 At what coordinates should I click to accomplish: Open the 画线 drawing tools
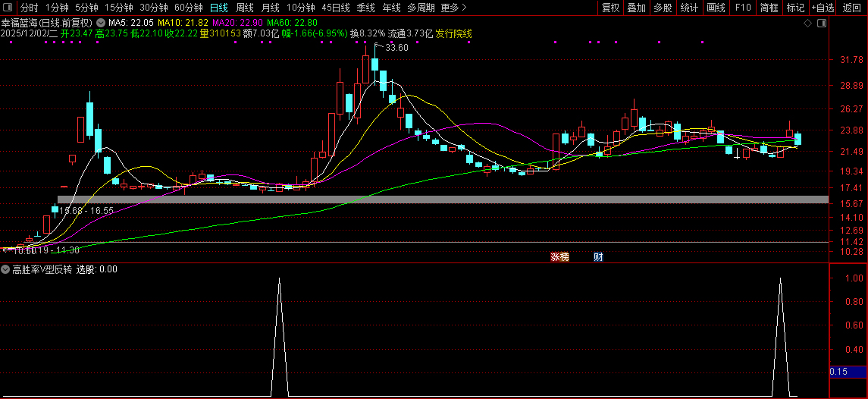click(716, 8)
